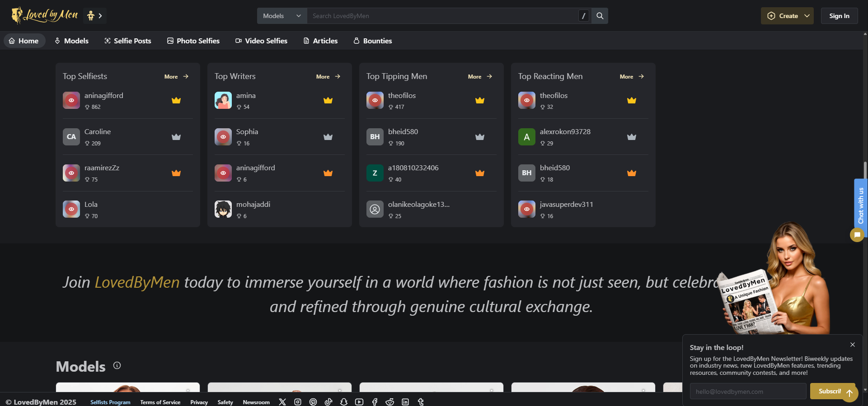Screen dimensions: 868x406
Task: Open the TikTok social icon
Action: pyautogui.click(x=328, y=402)
